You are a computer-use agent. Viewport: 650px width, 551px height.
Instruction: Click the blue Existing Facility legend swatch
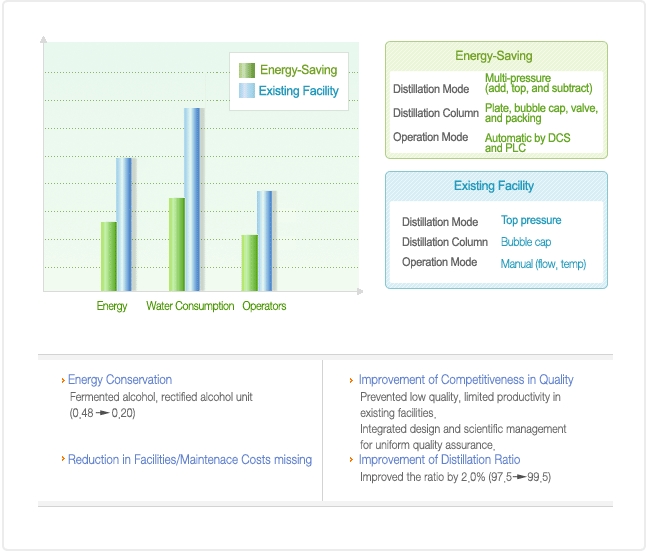tap(246, 91)
